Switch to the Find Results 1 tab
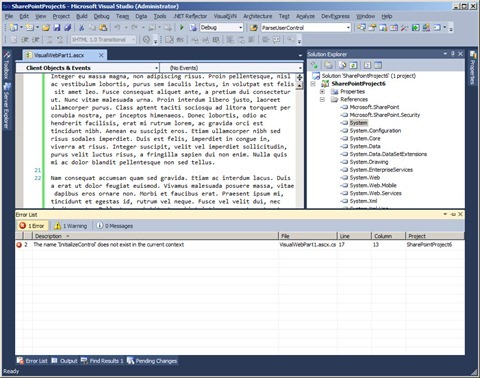This screenshot has height=378, width=480. [x=103, y=361]
